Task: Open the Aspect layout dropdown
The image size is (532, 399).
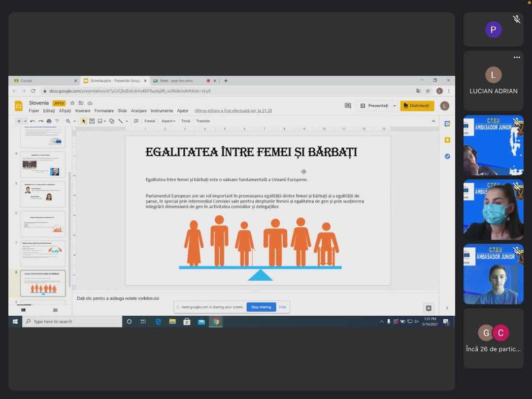Action: point(168,121)
